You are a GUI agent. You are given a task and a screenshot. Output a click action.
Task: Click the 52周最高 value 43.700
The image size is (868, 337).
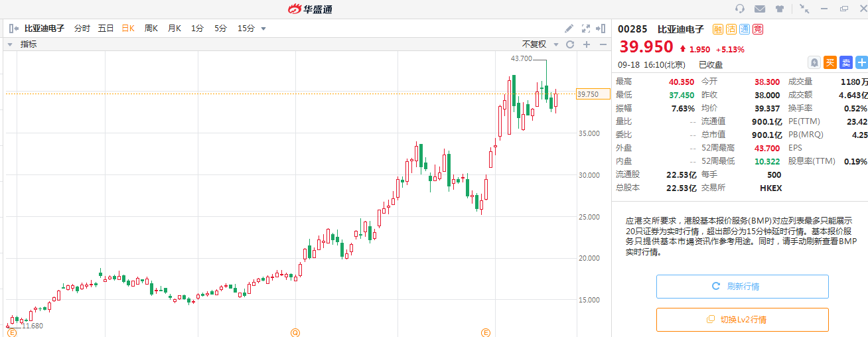tap(767, 148)
